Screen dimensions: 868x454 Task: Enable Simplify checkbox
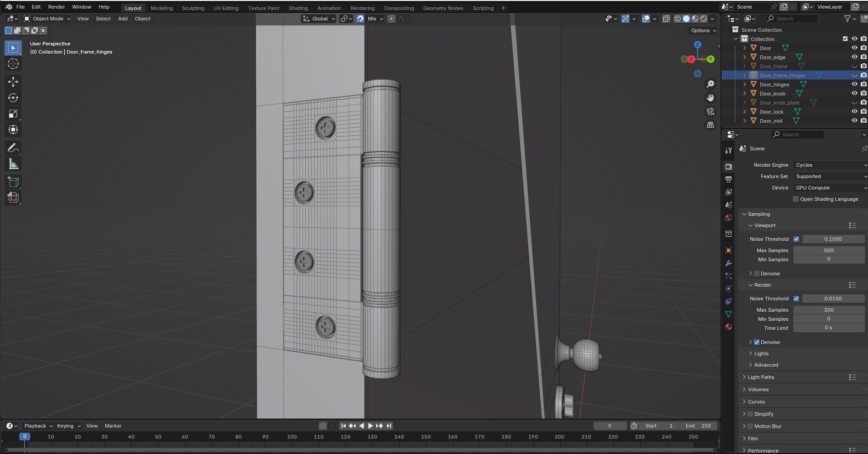[x=750, y=414]
